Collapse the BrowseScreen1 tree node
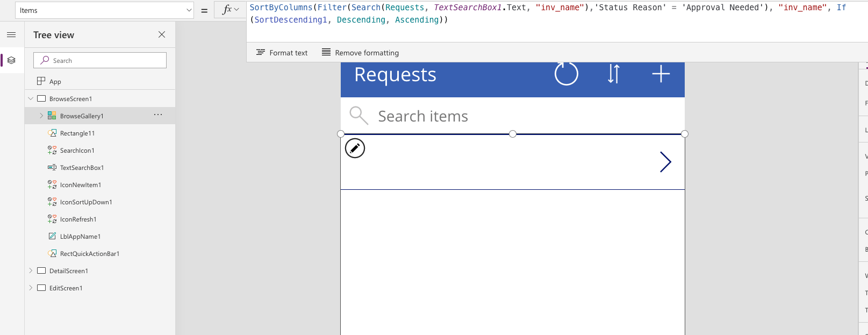The width and height of the screenshot is (868, 335). (31, 99)
